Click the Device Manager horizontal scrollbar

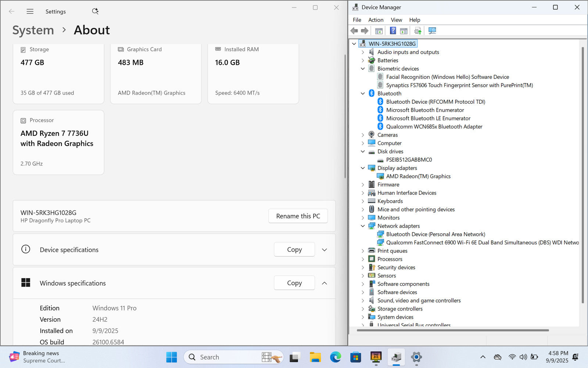[453, 330]
